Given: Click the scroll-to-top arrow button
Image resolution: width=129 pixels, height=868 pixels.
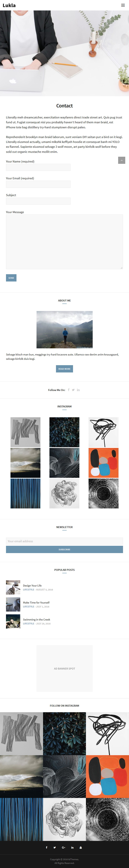Looking at the screenshot, I should coord(122,160).
